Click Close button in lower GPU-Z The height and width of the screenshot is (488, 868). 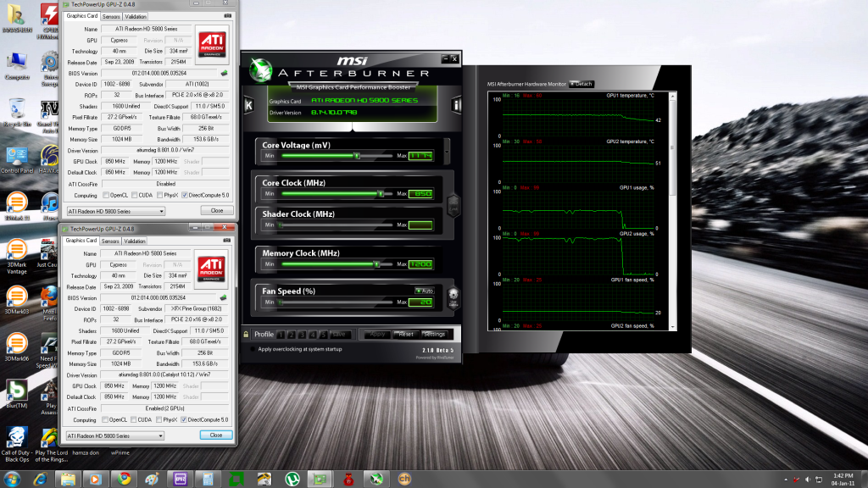tap(216, 435)
